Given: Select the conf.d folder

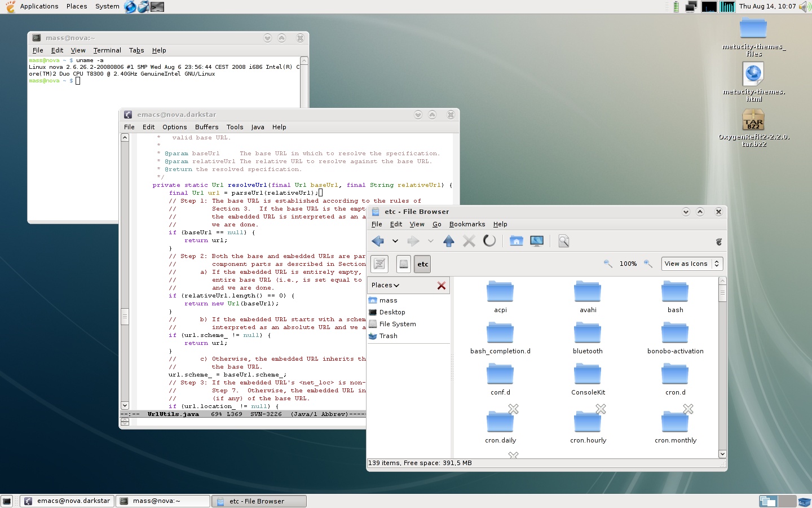Looking at the screenshot, I should click(500, 379).
